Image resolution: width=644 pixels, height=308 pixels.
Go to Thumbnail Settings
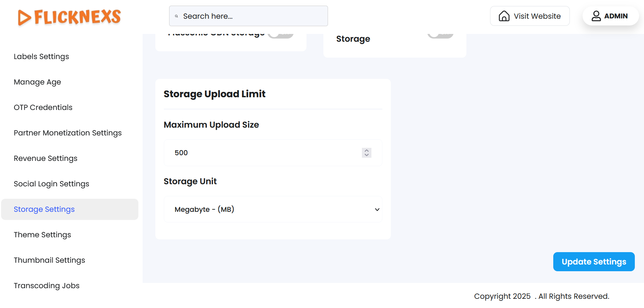coord(49,260)
